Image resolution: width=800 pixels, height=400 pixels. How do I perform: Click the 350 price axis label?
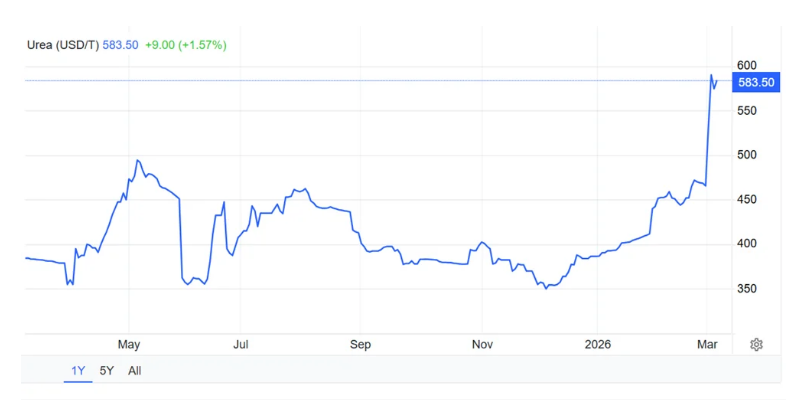coord(748,289)
